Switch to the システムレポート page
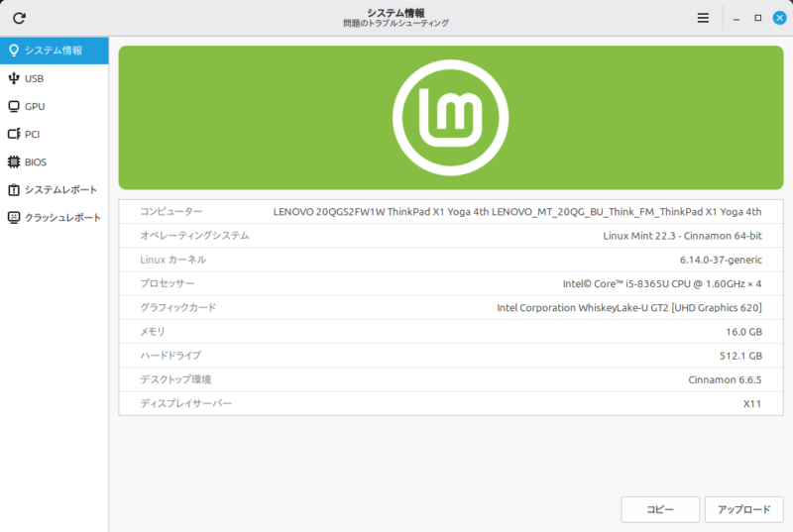Image resolution: width=793 pixels, height=532 pixels. (60, 189)
